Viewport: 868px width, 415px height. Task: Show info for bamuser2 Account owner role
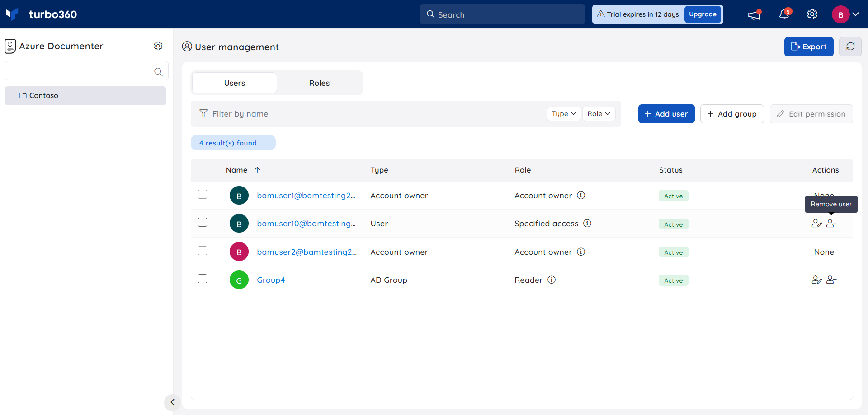(581, 252)
